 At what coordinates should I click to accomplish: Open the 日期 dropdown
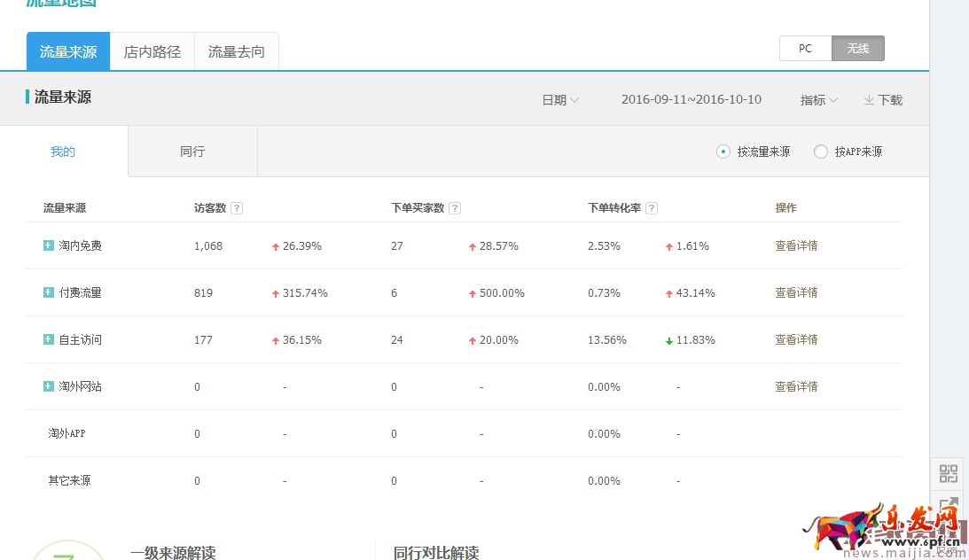(560, 100)
